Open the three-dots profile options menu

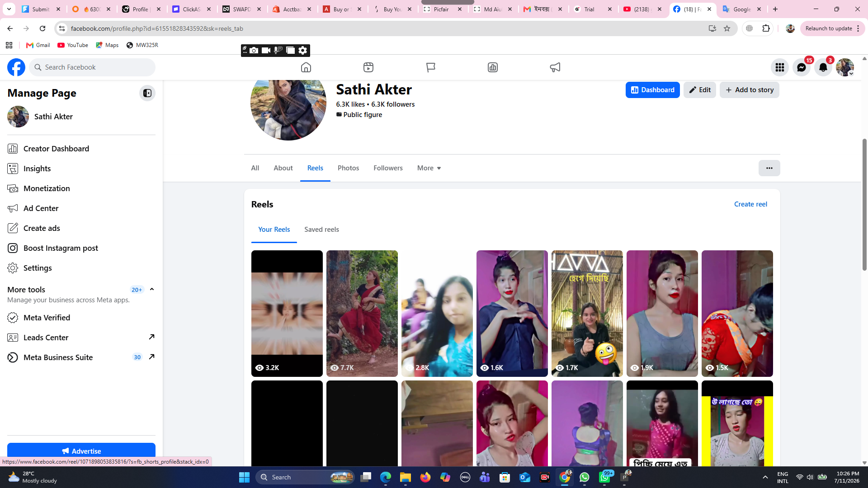pos(769,168)
